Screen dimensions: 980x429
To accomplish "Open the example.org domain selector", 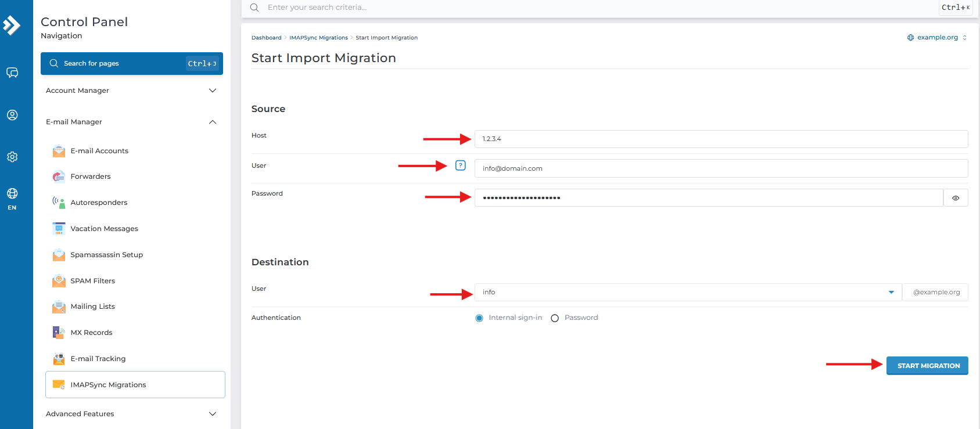I will click(937, 38).
